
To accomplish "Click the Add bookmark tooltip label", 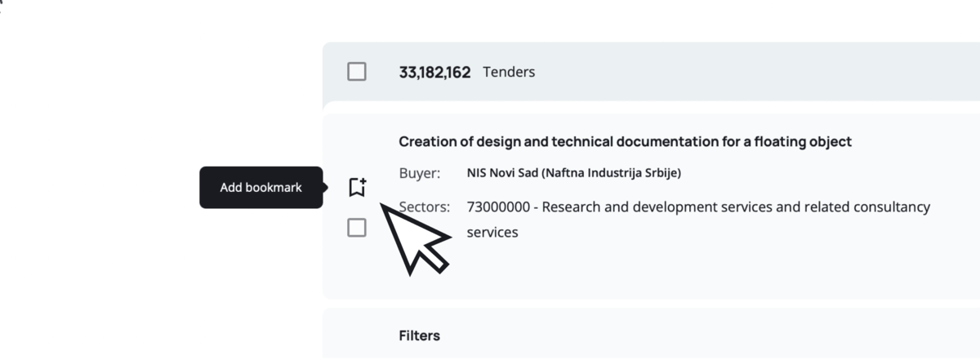I will pos(261,188).
